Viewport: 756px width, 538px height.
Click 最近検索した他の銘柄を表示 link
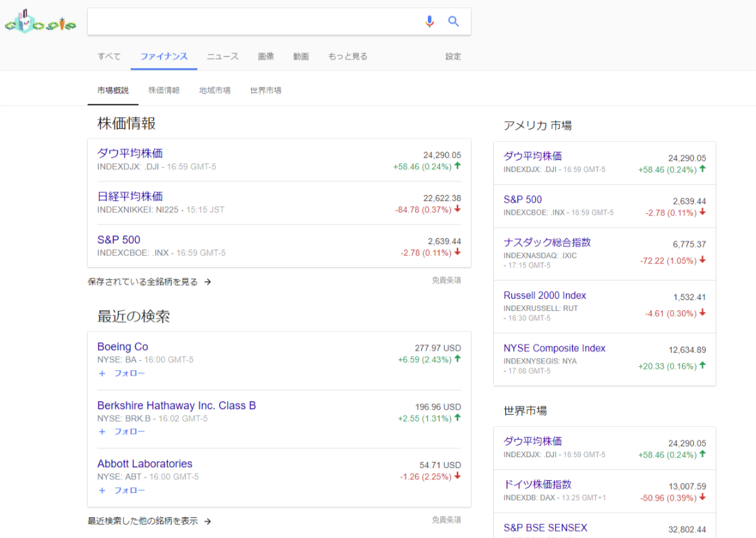(143, 521)
